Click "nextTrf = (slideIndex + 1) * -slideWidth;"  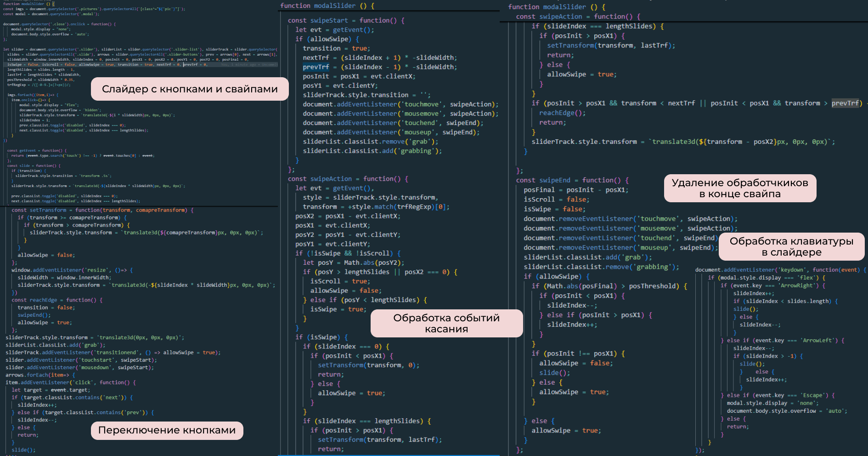point(380,57)
